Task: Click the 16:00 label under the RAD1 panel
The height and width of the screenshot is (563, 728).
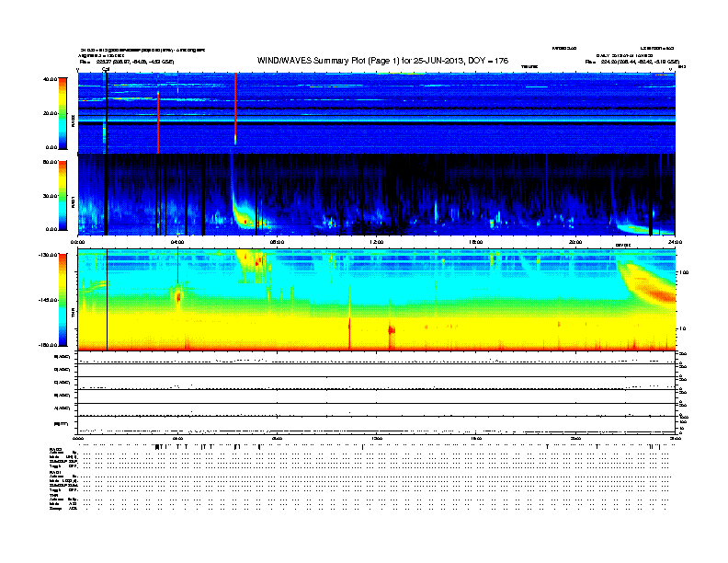Action: [476, 242]
